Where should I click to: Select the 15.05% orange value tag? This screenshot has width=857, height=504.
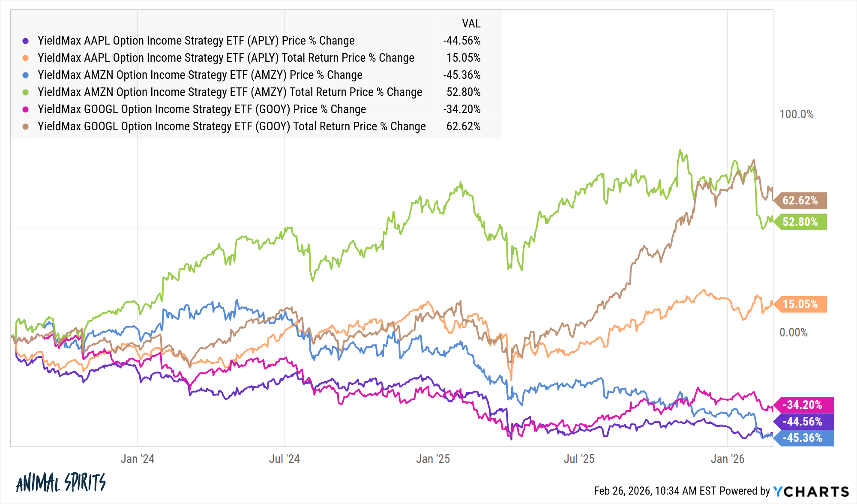coord(800,304)
